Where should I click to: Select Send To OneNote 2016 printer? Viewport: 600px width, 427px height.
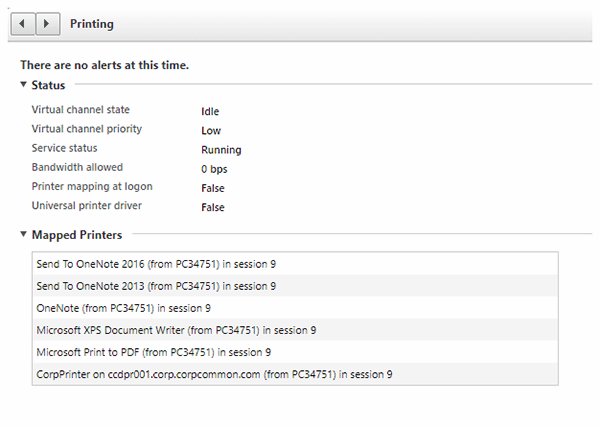click(x=156, y=265)
